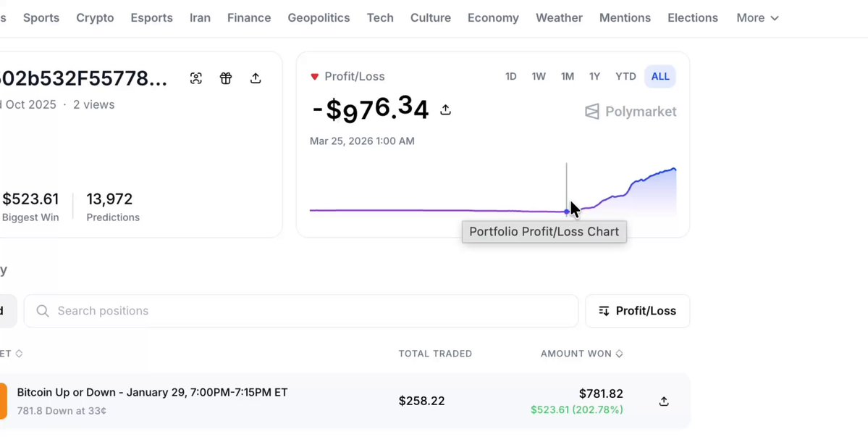Open the profile QR scan icon

[196, 78]
